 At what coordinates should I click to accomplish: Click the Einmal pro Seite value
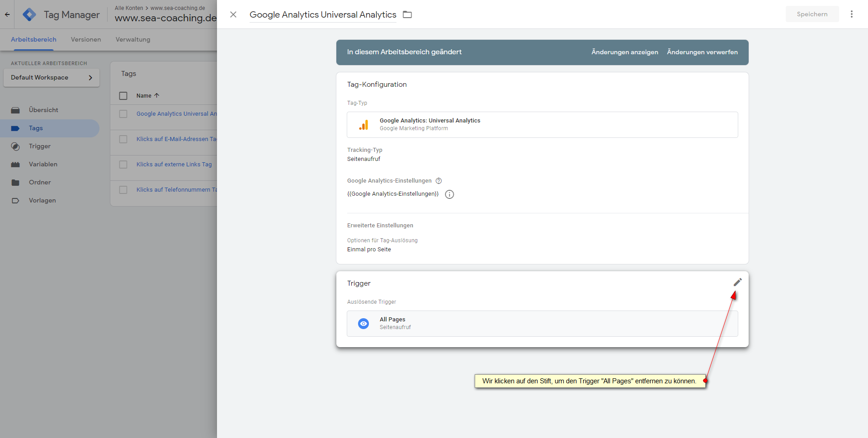coord(369,250)
